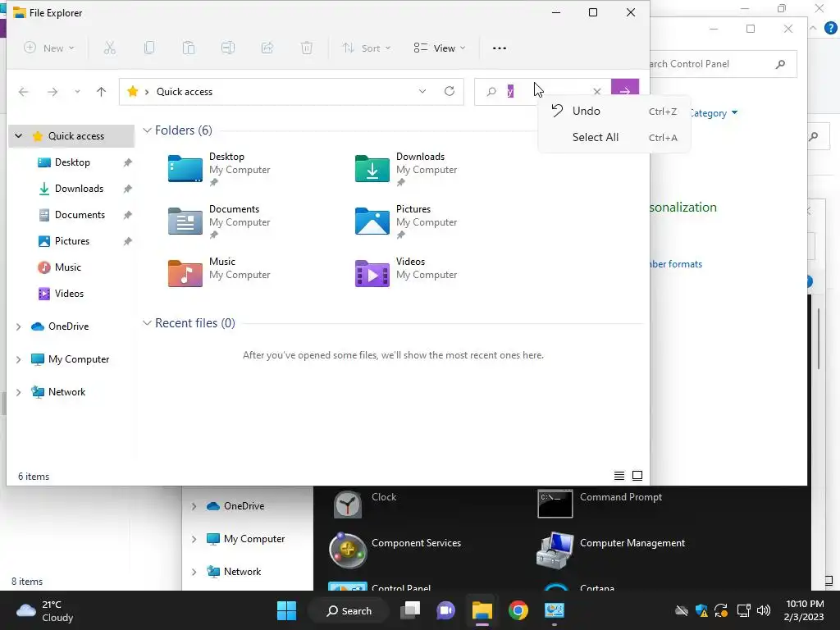Image resolution: width=840 pixels, height=630 pixels.
Task: Open weather widget showing 21°C Cloudy
Action: (x=44, y=610)
